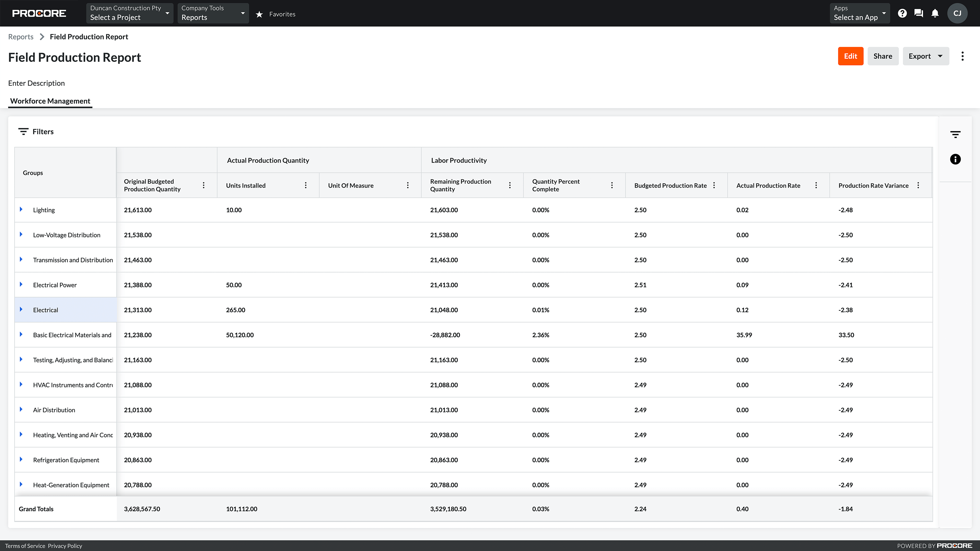Image resolution: width=980 pixels, height=551 pixels.
Task: Click the Share button
Action: point(883,56)
